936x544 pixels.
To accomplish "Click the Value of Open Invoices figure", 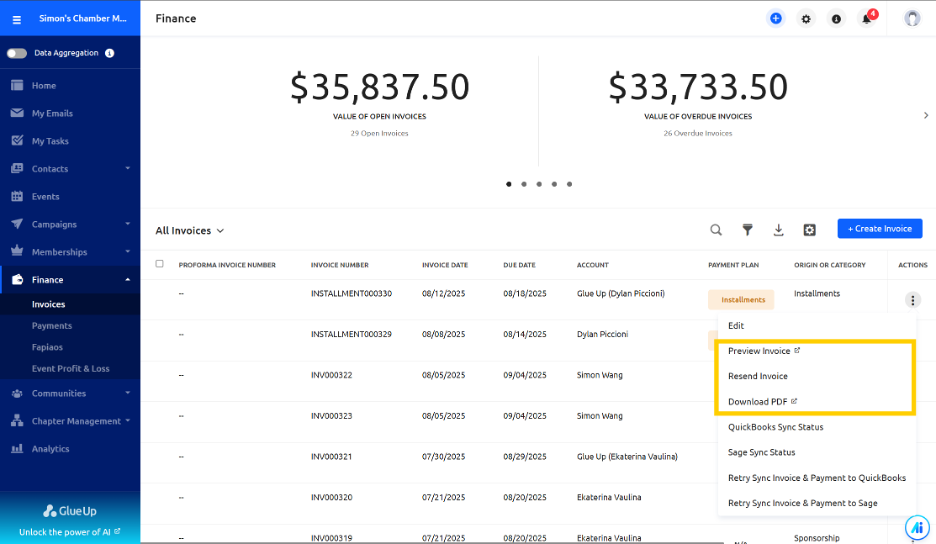I will pyautogui.click(x=380, y=87).
